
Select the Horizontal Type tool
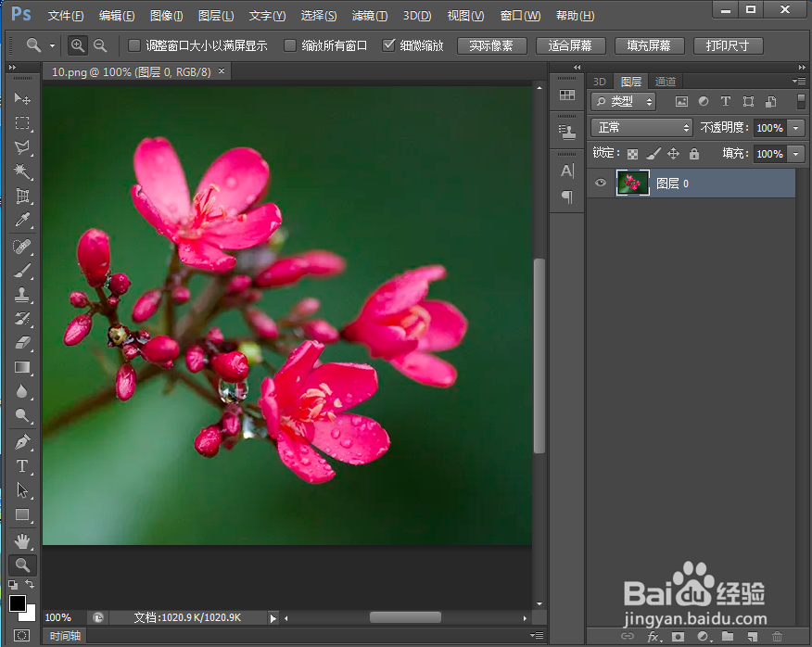tap(21, 465)
